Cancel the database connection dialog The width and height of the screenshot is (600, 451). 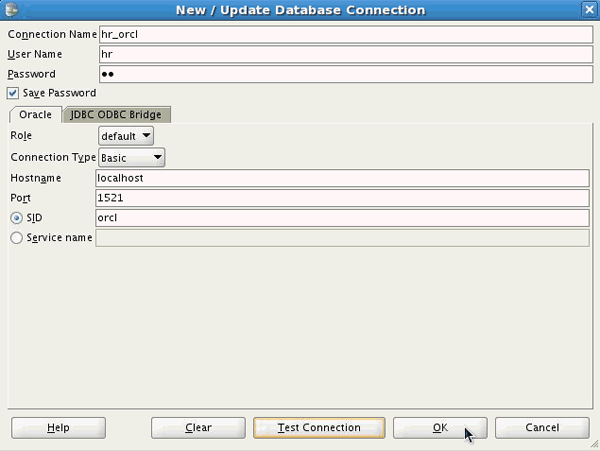(x=542, y=428)
